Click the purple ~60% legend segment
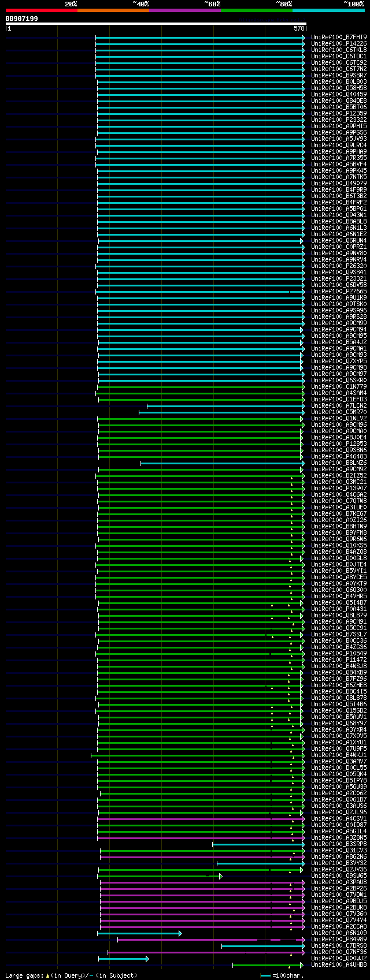 click(184, 10)
